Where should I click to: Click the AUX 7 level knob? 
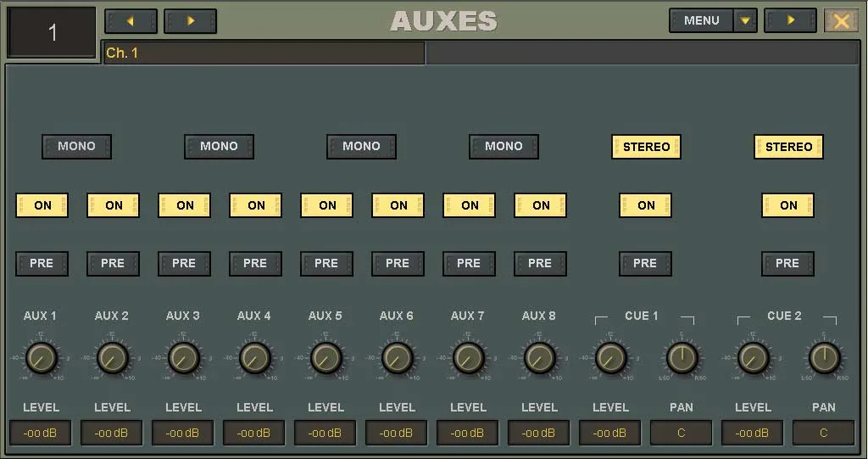coord(468,357)
